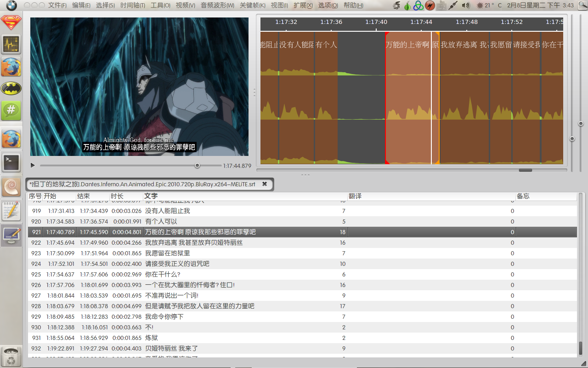Sort by the 序号 column header
This screenshot has width=588, height=368.
tap(35, 196)
